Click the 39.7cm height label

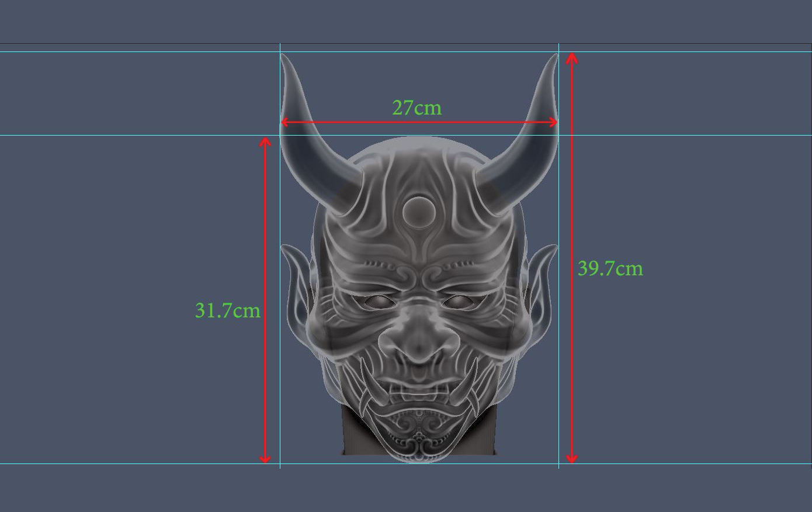[x=610, y=268]
